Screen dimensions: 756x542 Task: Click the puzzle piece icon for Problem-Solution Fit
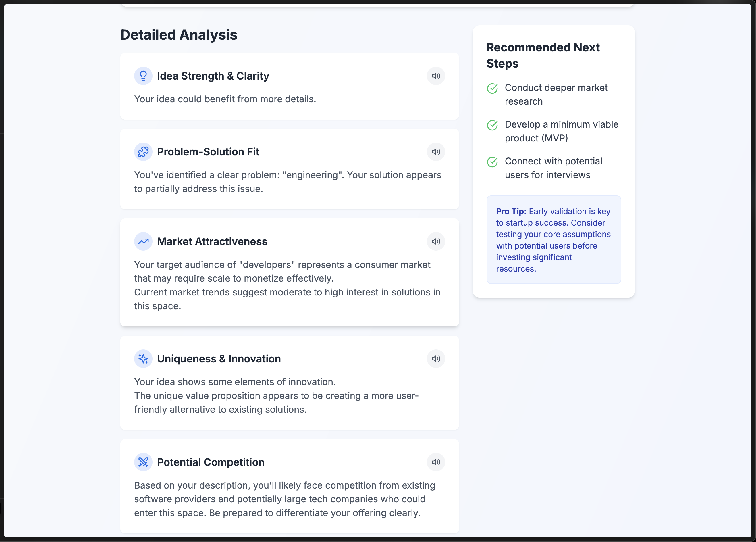pos(143,152)
